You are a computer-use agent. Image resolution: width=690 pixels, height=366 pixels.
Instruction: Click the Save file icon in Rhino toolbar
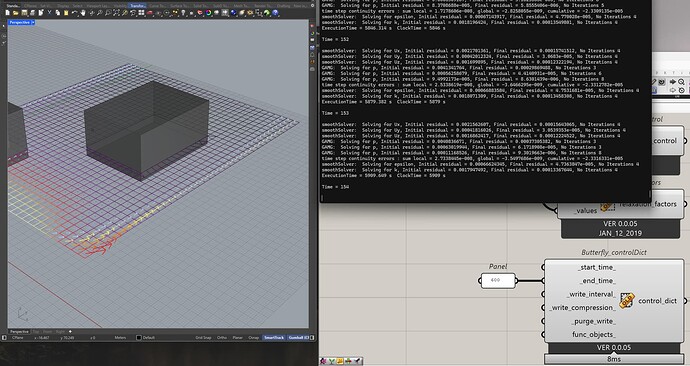coord(24,13)
